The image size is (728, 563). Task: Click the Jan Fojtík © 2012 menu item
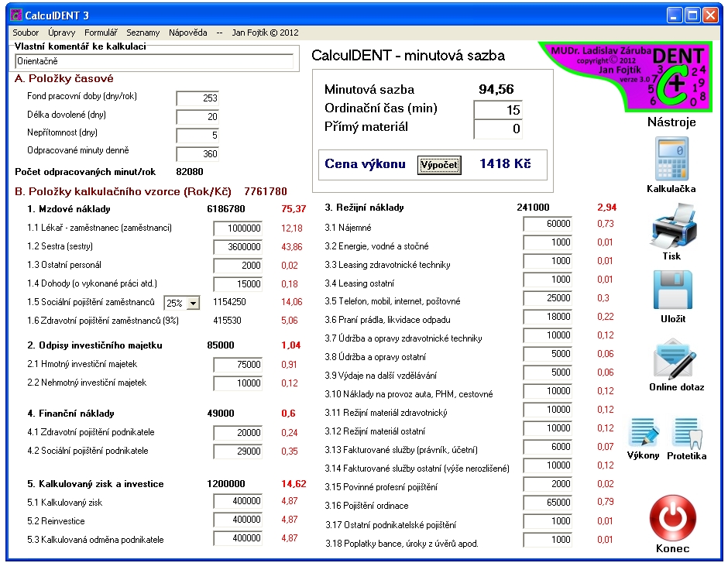[265, 33]
